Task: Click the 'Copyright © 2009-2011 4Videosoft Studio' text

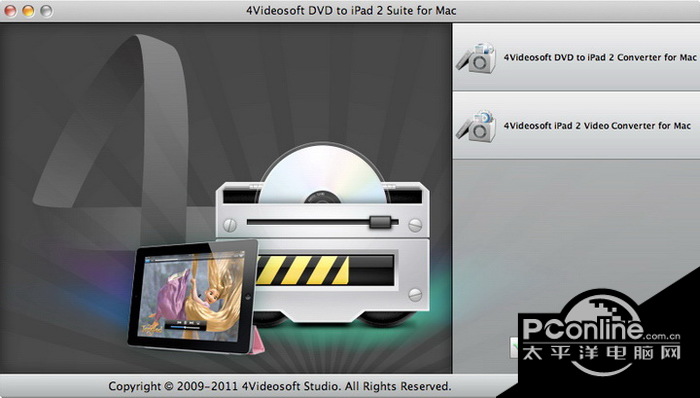Action: pos(279,386)
